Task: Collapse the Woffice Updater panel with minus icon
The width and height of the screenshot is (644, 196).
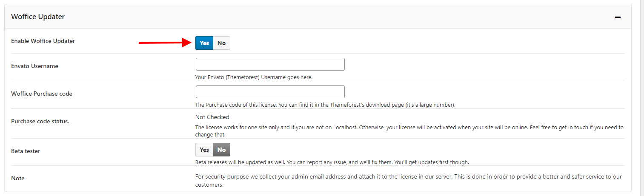Action: (x=618, y=17)
